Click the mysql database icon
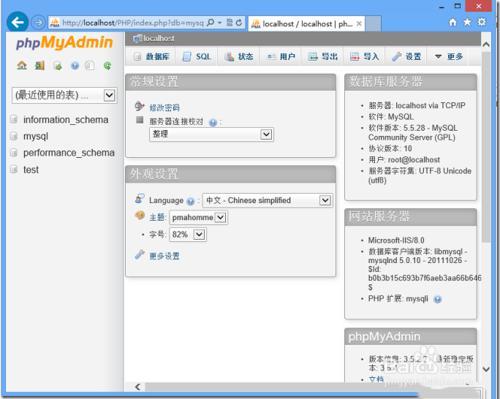Screen dimensions: 500x399 13,136
